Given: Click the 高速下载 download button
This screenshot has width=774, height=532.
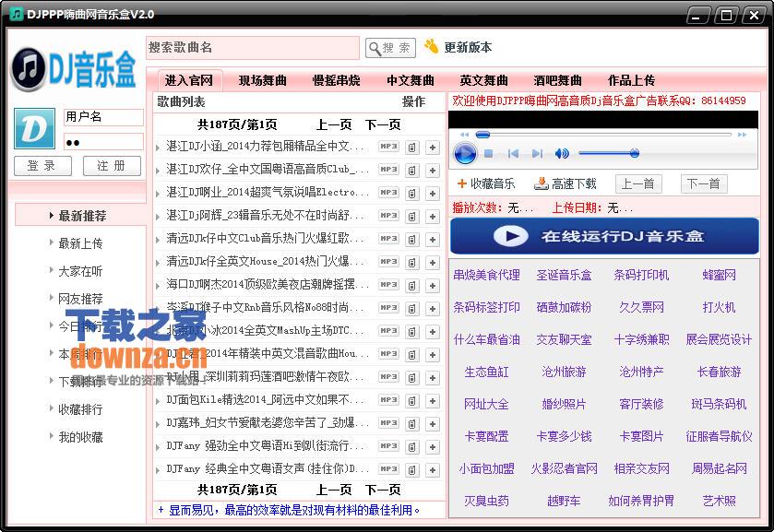Looking at the screenshot, I should coord(566,184).
